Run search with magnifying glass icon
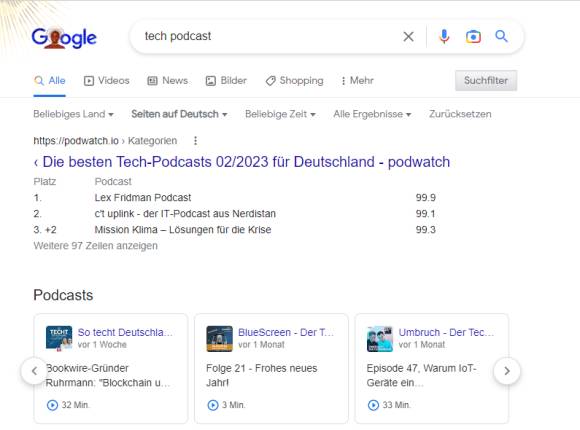The image size is (580, 430). click(x=501, y=36)
